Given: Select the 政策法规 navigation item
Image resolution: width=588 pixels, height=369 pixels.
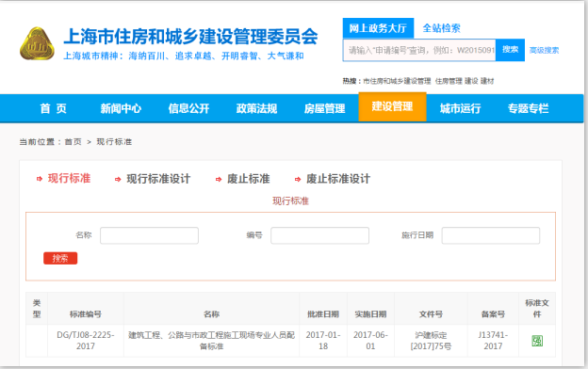Looking at the screenshot, I should (x=256, y=108).
